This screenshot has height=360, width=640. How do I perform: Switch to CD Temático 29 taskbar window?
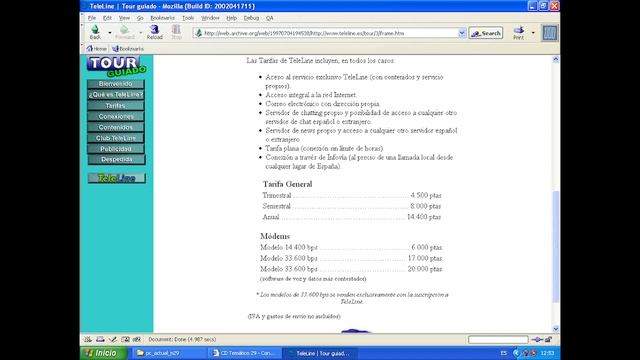coord(245,353)
